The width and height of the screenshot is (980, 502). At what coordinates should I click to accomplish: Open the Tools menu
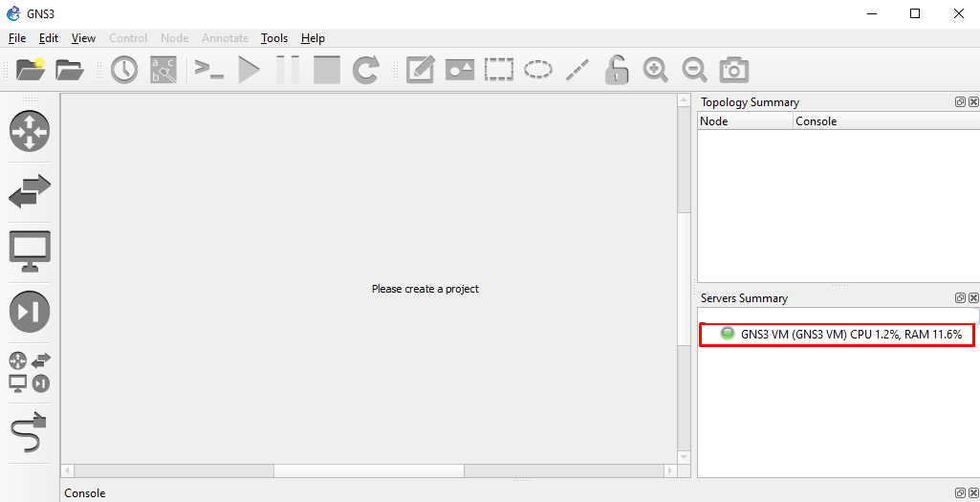[x=274, y=38]
